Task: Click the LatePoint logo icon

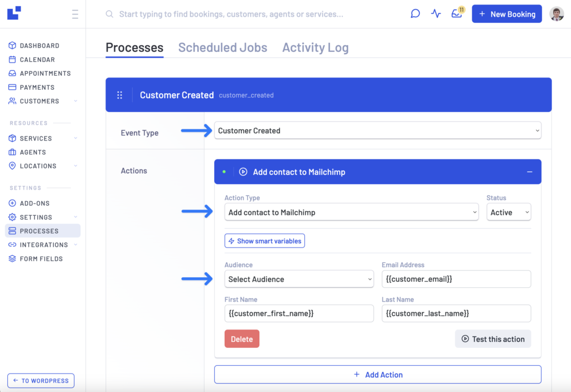Action: [14, 13]
